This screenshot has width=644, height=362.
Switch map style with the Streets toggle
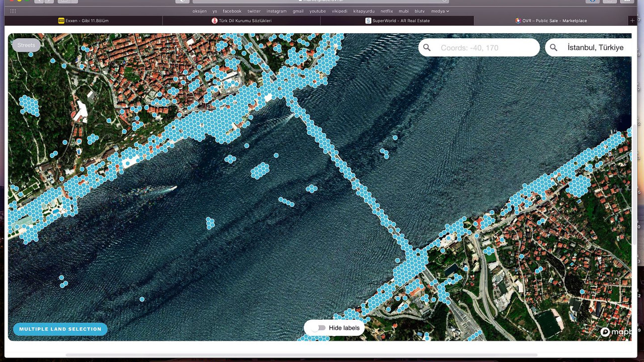pyautogui.click(x=26, y=45)
